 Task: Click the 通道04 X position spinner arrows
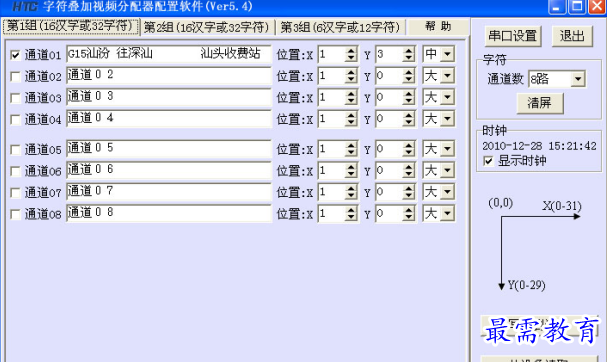(351, 119)
